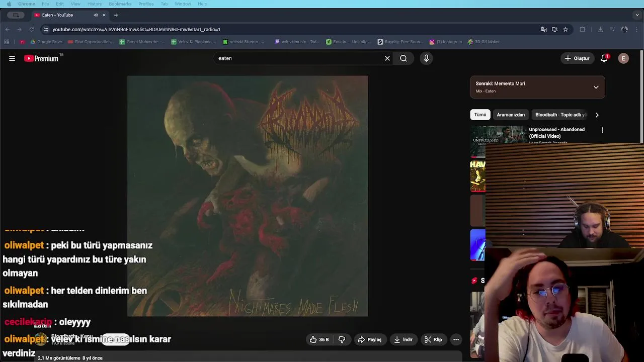Open Royalty-Free Sound bookmark

coord(400,42)
